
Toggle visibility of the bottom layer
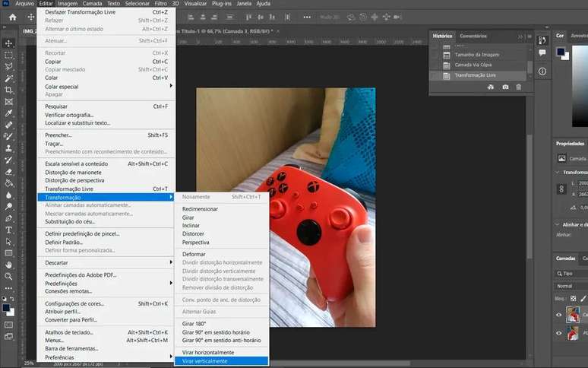tap(558, 333)
